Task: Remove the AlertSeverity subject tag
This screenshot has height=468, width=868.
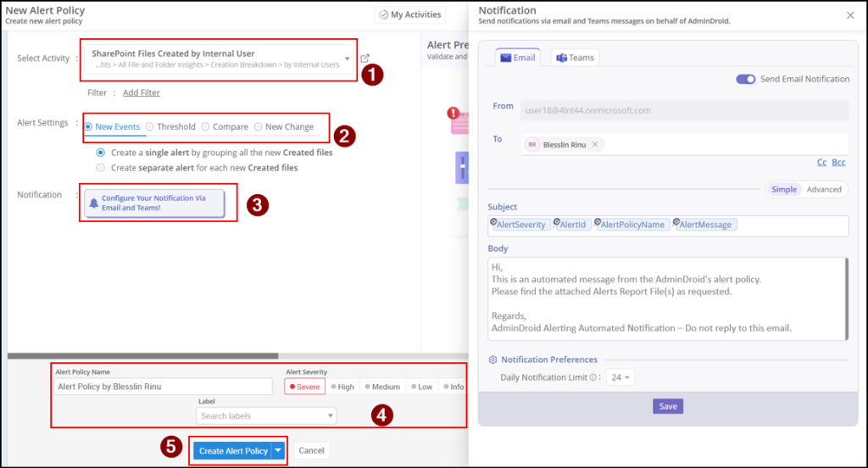Action: tap(493, 221)
